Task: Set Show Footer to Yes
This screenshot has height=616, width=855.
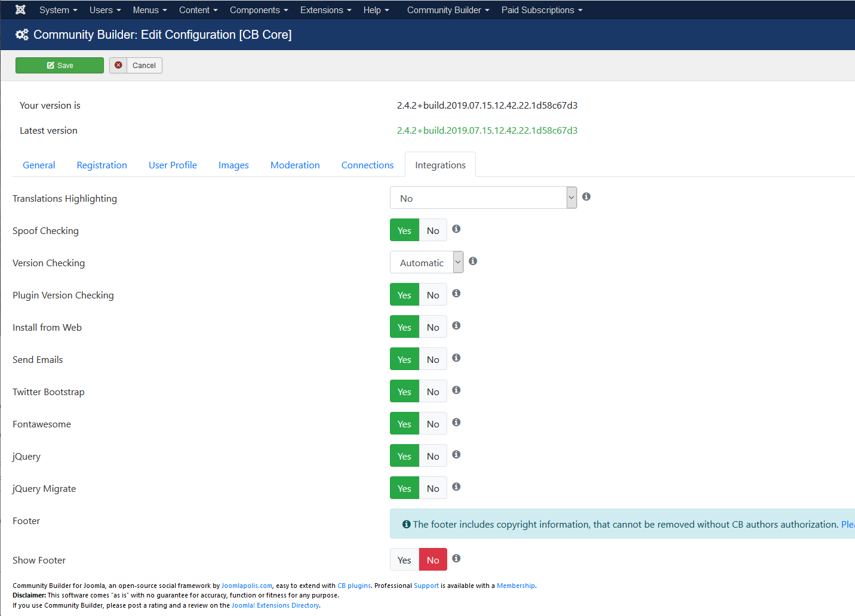Action: (x=404, y=560)
